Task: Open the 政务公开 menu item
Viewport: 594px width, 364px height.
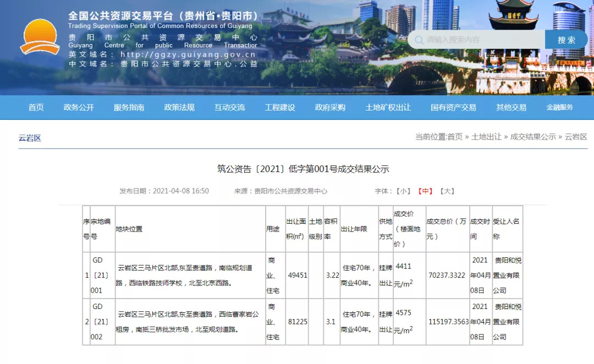Action: coord(79,107)
